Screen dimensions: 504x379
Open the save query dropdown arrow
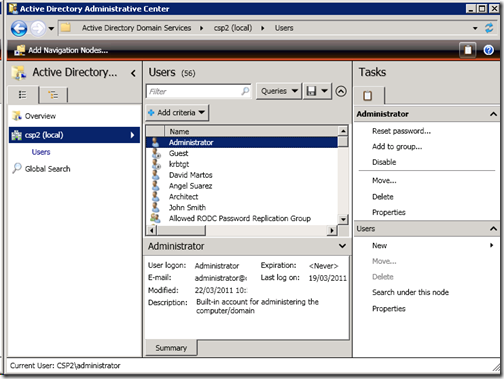point(324,91)
